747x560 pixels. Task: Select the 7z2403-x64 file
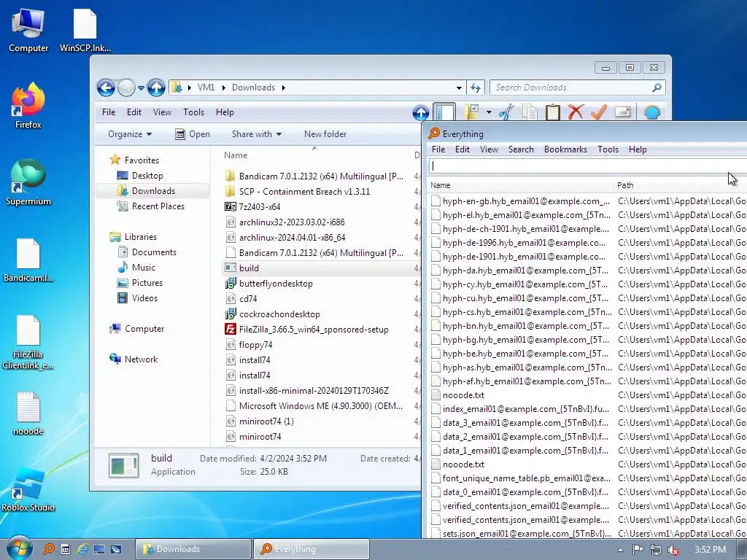click(260, 206)
